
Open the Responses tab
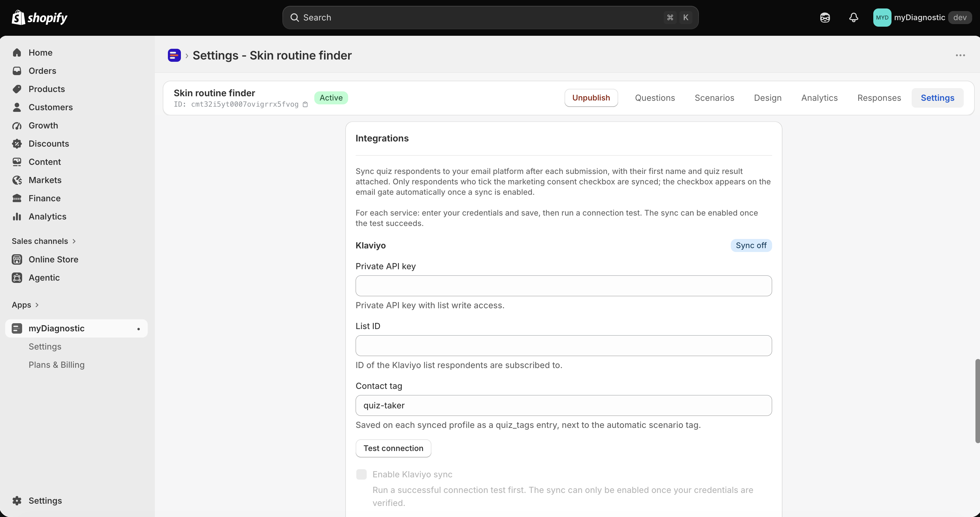tap(879, 98)
